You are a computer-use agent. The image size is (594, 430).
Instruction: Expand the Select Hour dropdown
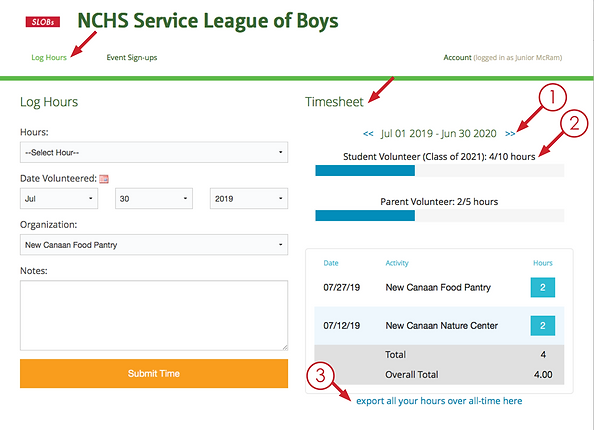[154, 152]
